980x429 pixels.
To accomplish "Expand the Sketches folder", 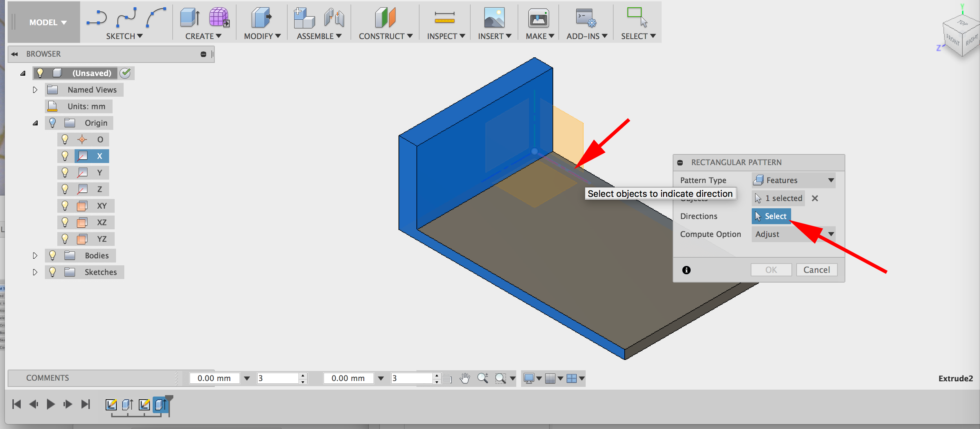I will (35, 272).
